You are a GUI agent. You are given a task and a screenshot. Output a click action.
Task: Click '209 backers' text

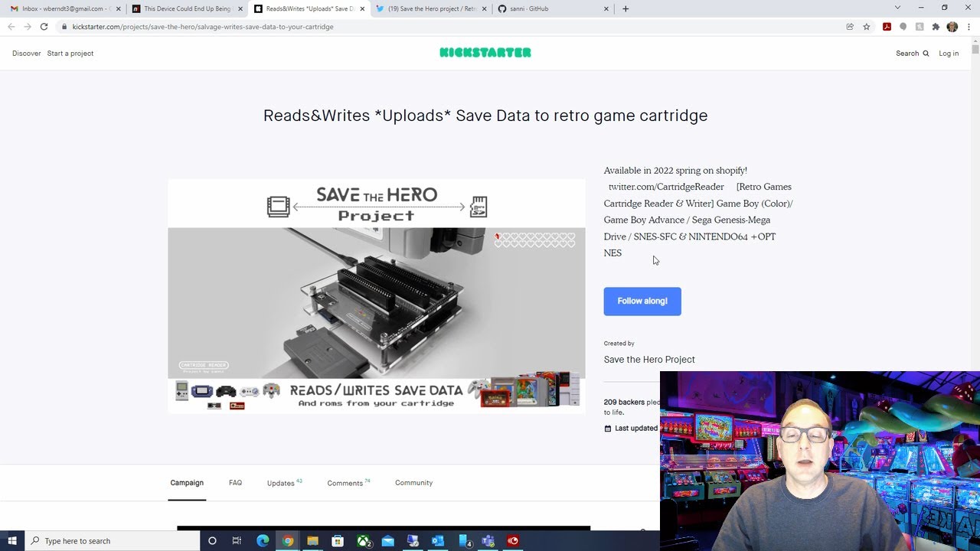(x=624, y=403)
